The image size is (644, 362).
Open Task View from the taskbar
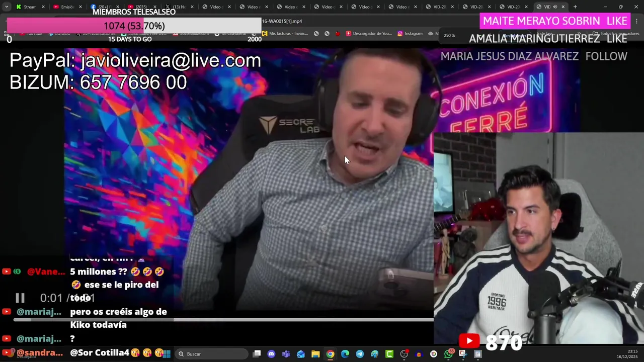257,354
